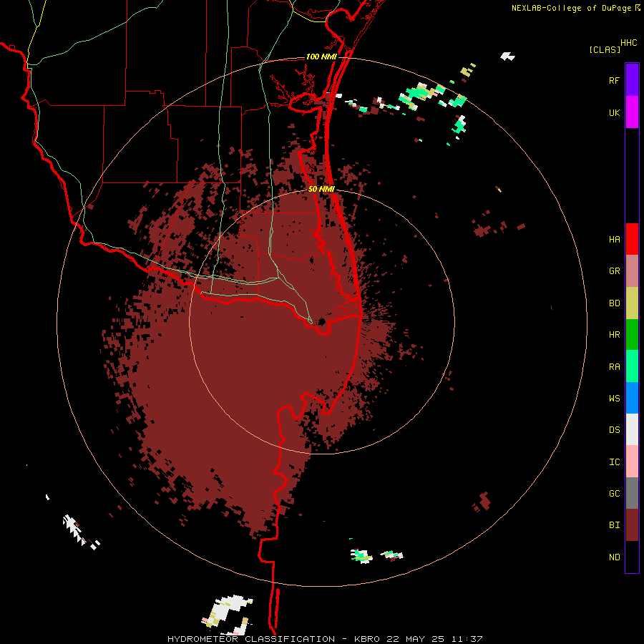This screenshot has height=644, width=644.
Task: Click the HHC product label
Action: 629,43
